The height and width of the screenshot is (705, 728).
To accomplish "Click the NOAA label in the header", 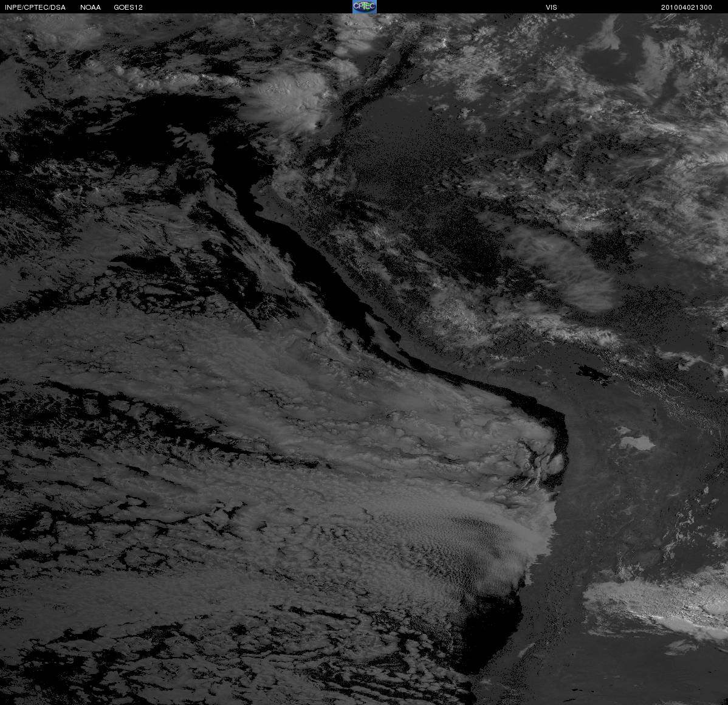I will [91, 7].
